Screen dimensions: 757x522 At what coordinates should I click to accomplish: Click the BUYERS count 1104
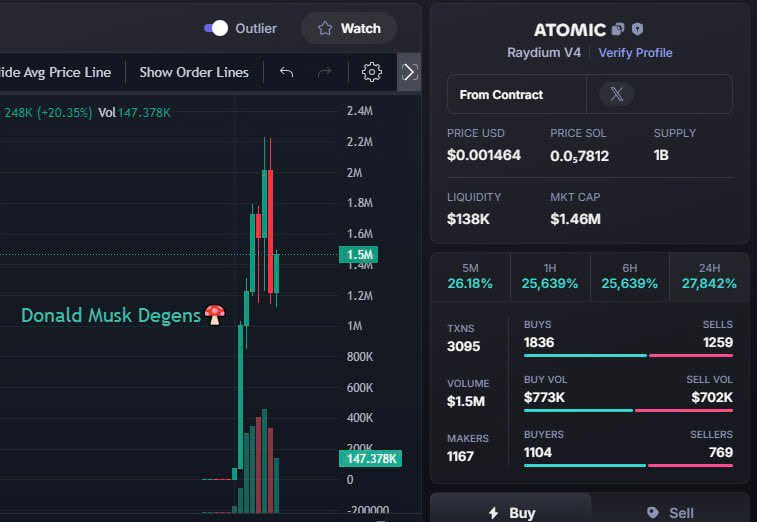(537, 452)
